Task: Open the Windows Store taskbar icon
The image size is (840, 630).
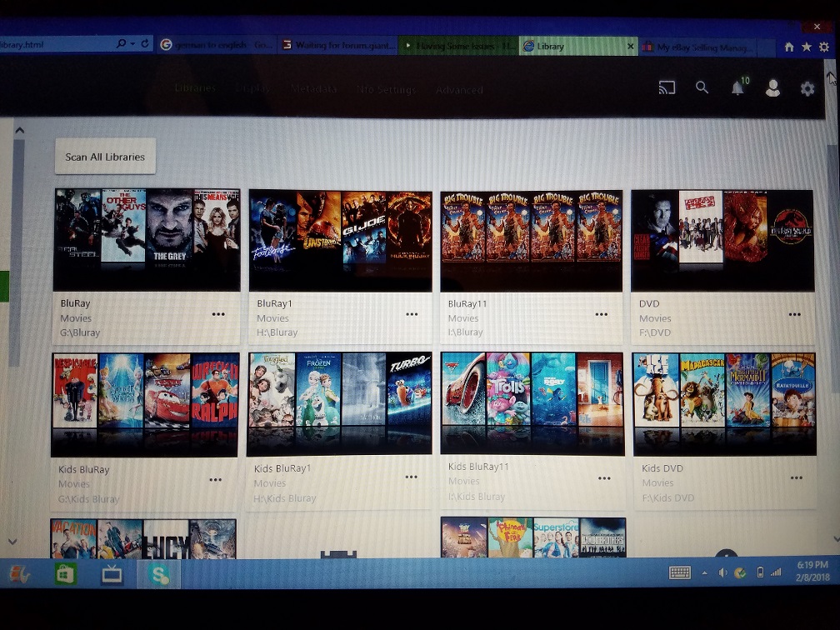Action: 65,575
